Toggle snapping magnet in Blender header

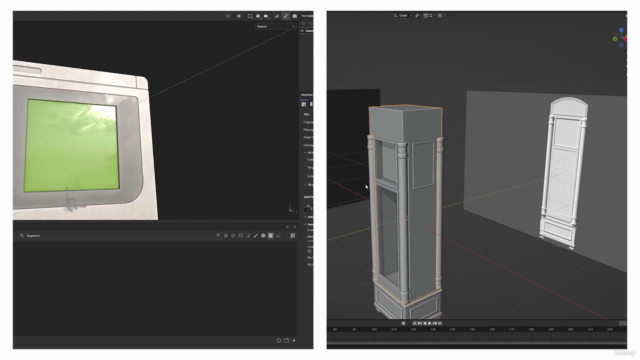[x=425, y=16]
